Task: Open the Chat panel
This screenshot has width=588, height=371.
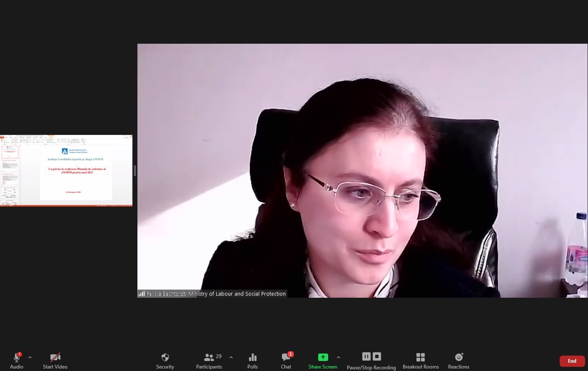Action: (x=286, y=357)
